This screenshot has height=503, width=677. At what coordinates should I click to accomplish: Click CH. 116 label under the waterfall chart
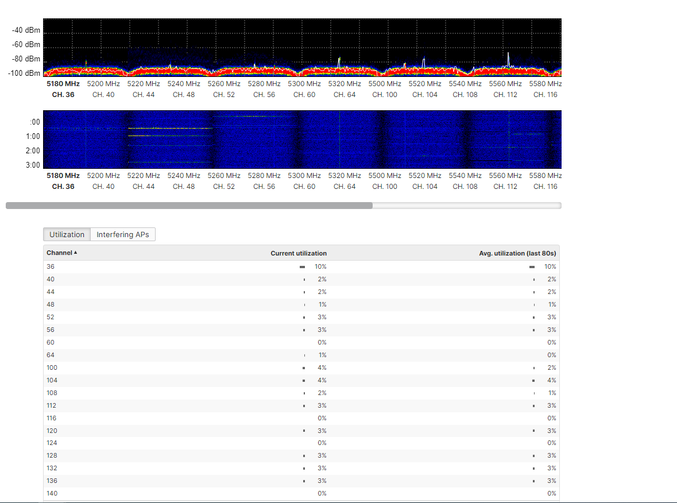point(545,187)
